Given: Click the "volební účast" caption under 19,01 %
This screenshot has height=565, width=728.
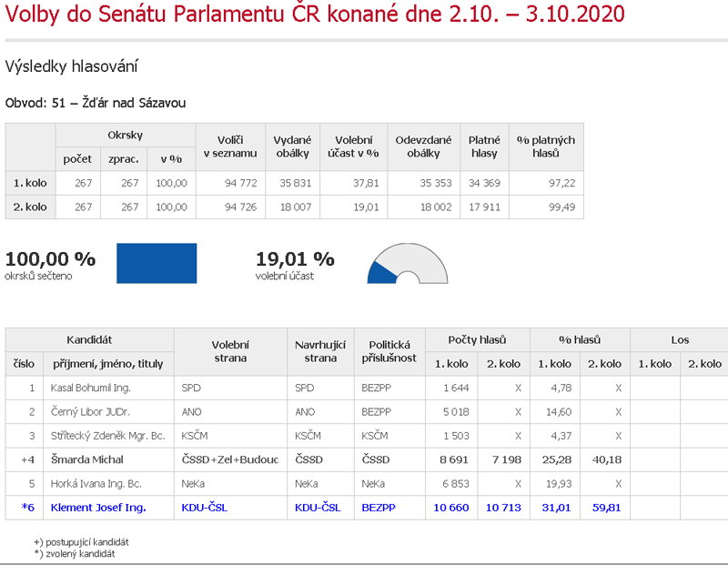Looking at the screenshot, I should pos(285,276).
